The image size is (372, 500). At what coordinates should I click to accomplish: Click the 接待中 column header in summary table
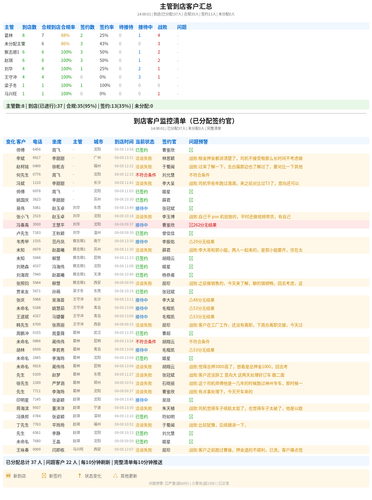point(145,27)
